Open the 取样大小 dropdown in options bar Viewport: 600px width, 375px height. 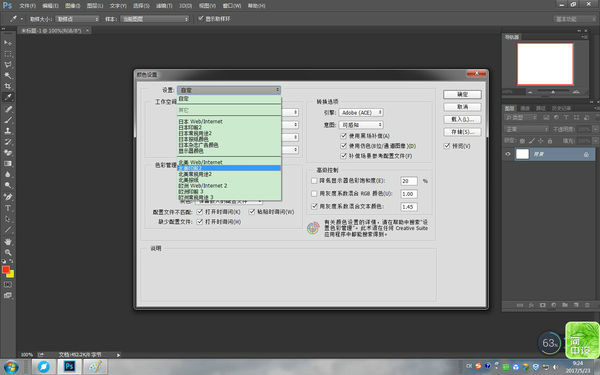[x=77, y=19]
